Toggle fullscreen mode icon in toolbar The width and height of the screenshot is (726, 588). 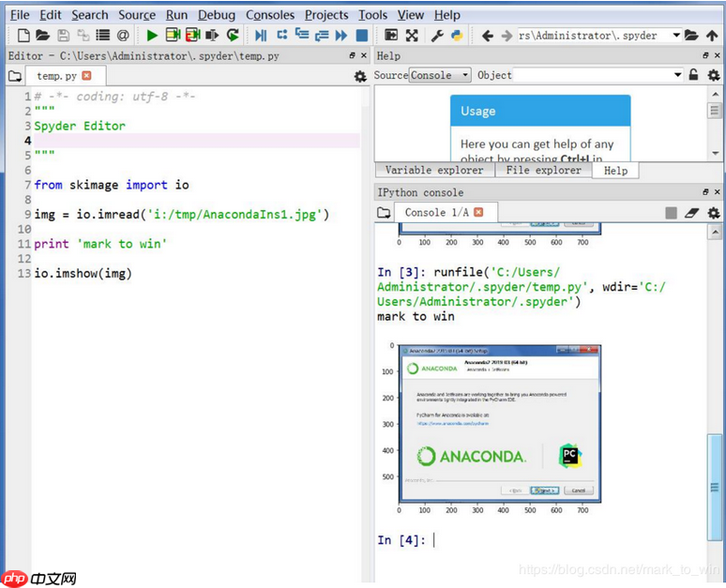[412, 36]
